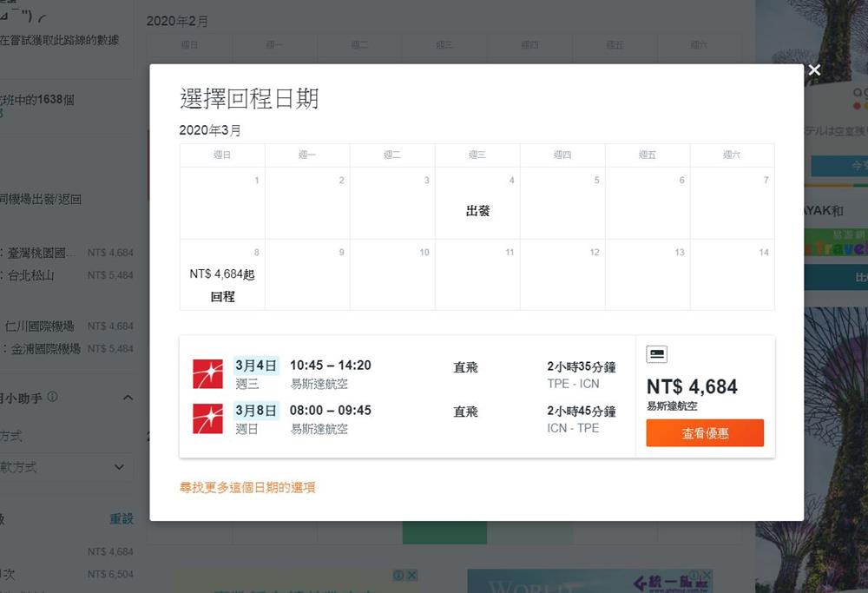Choose March 13 in the calendar

pyautogui.click(x=648, y=274)
